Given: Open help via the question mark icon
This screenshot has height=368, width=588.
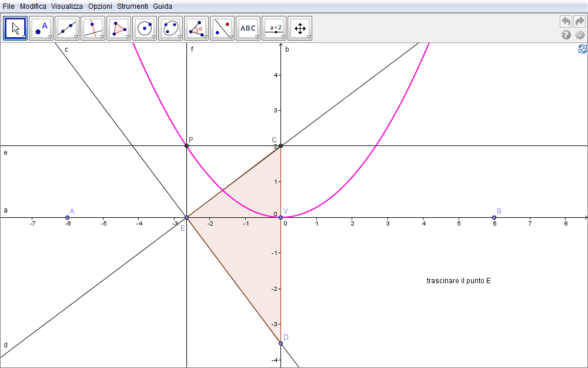Looking at the screenshot, I should [x=566, y=35].
